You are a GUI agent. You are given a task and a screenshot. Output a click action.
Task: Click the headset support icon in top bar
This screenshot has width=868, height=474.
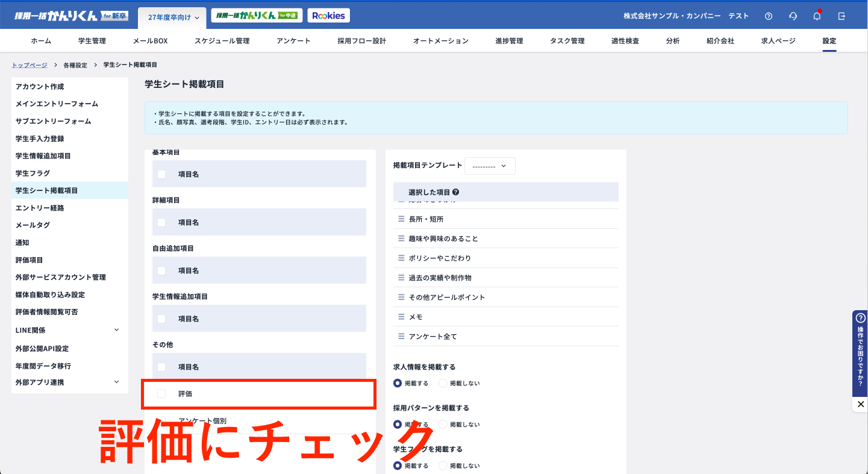click(x=793, y=16)
